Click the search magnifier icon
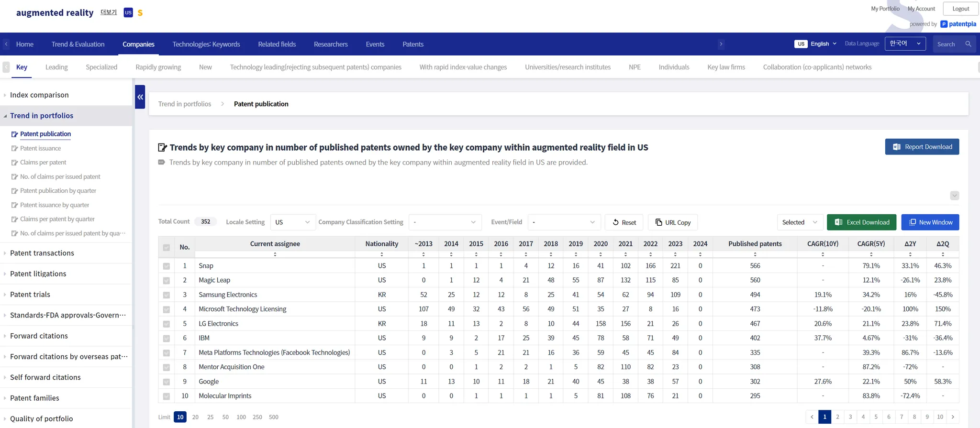 click(968, 44)
